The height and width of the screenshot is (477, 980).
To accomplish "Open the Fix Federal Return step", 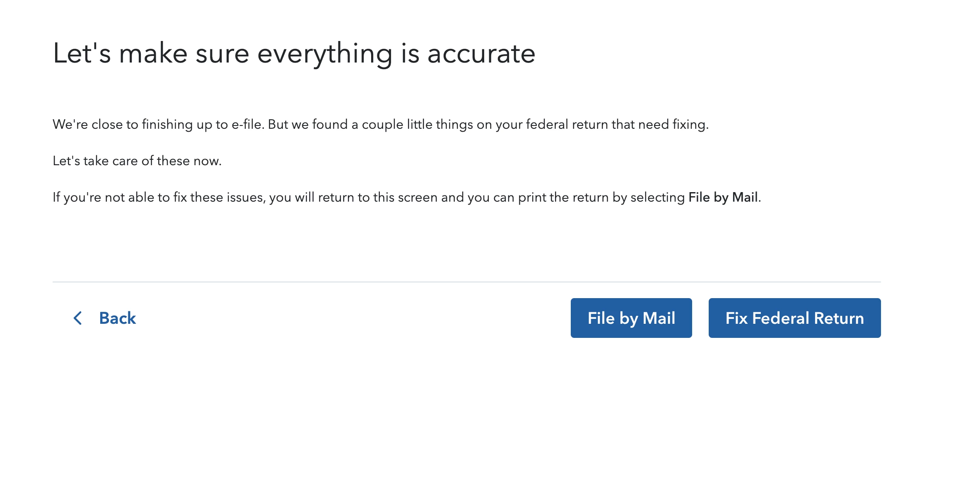I will [x=794, y=318].
